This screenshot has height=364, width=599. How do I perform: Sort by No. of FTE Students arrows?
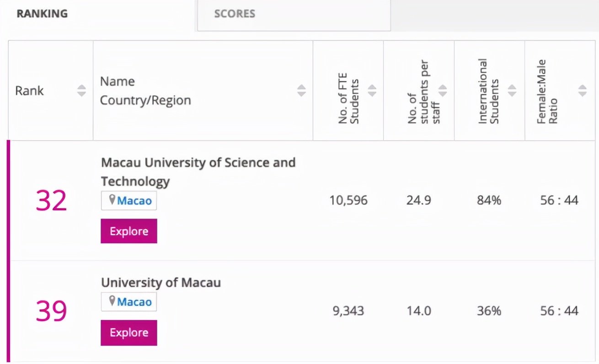point(372,91)
